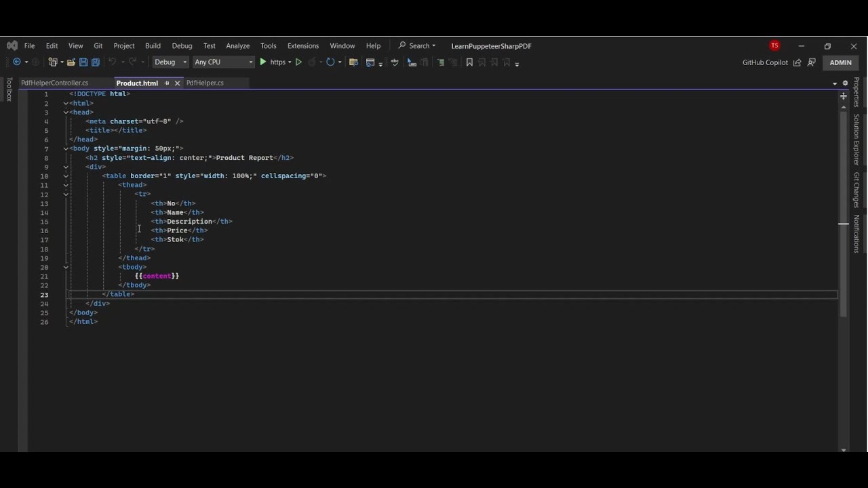Collapse the div block on line 9
Image resolution: width=868 pixels, height=488 pixels.
pyautogui.click(x=66, y=167)
